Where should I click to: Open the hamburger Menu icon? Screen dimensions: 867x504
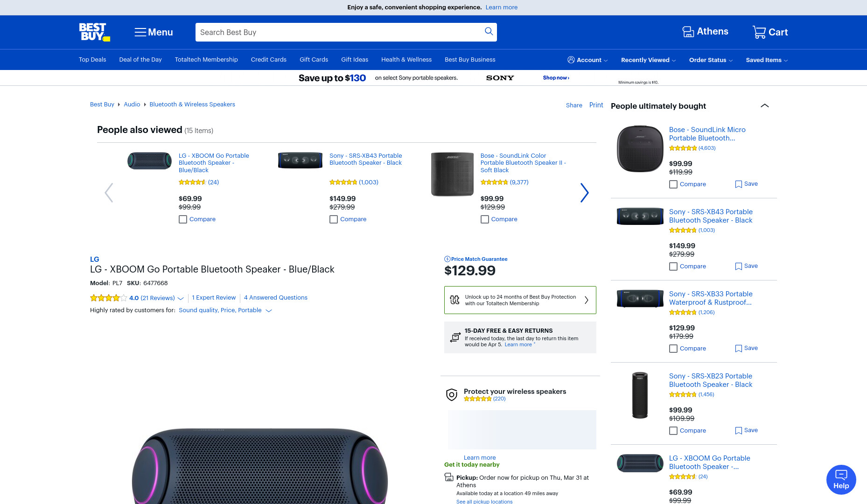(x=140, y=32)
